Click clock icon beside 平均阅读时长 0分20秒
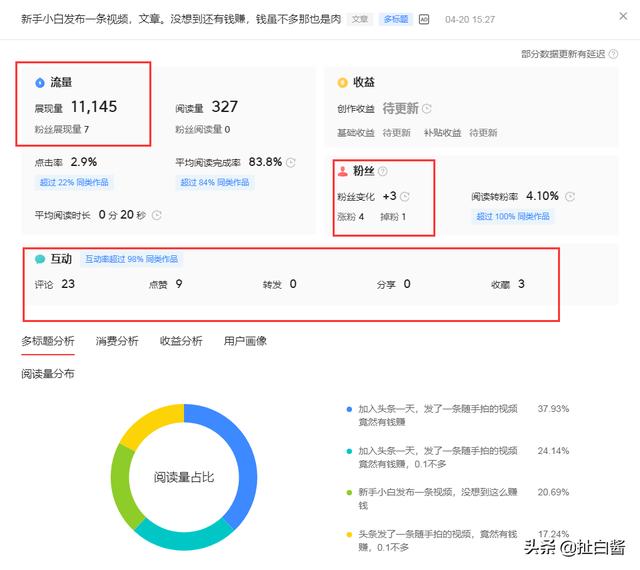640x570 pixels. click(x=157, y=215)
